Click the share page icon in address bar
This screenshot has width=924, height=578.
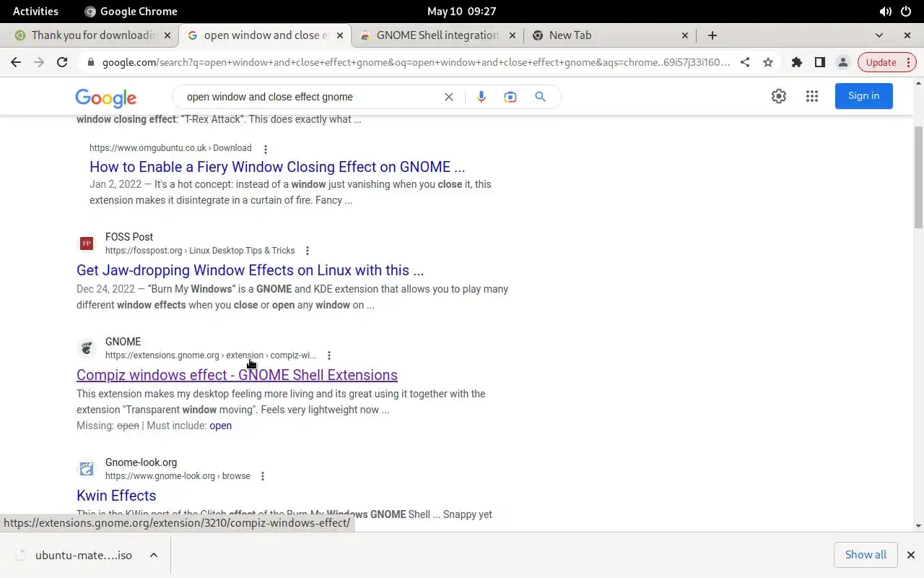(x=745, y=62)
